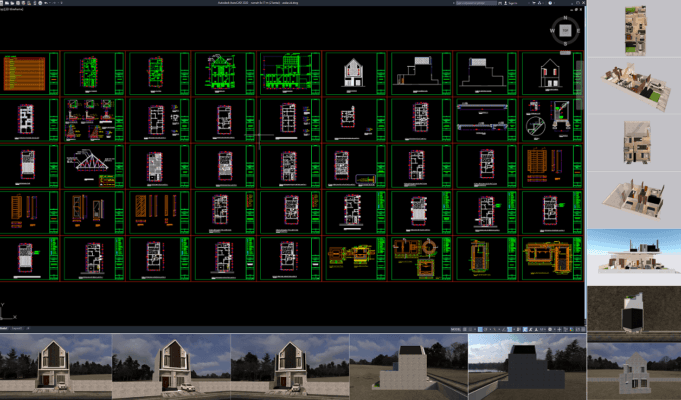Open the WCS dropdown below the ViewCube
Viewport: 681px width, 400px height.
pos(565,53)
